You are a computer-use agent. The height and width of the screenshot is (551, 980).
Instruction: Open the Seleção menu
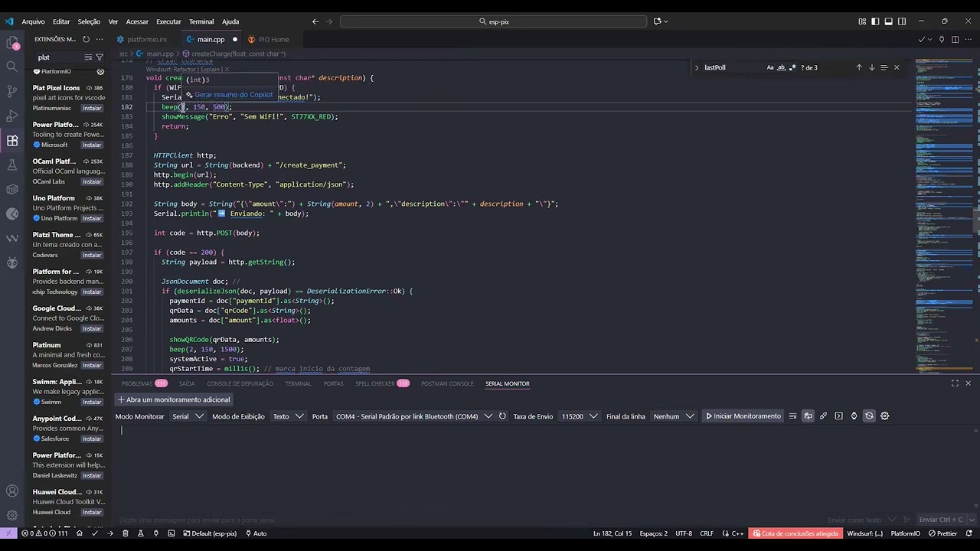[89, 21]
